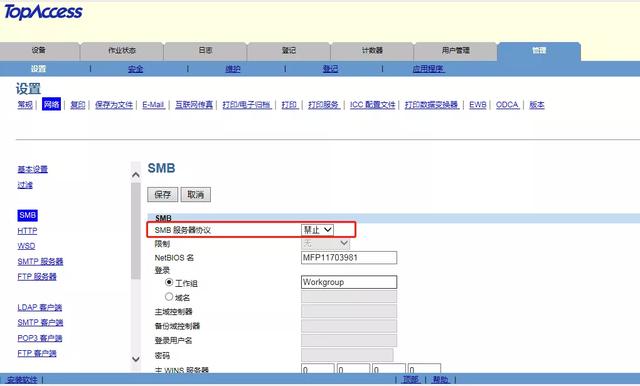Click the Workgroup text field
640x386 pixels.
pyautogui.click(x=349, y=282)
